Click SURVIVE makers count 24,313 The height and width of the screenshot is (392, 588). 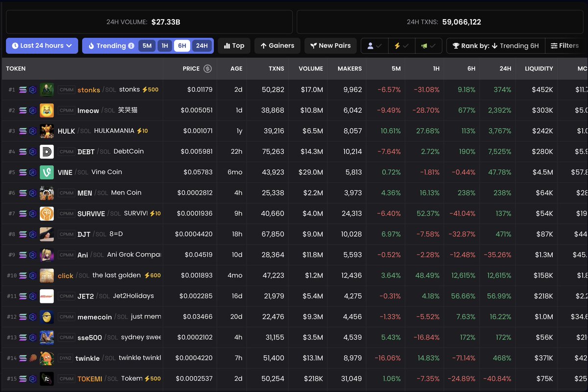[x=352, y=214]
